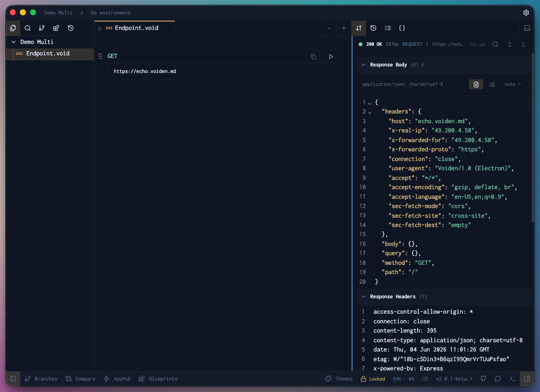
Task: Click the list icon next to memory stats
Action: tap(425, 379)
